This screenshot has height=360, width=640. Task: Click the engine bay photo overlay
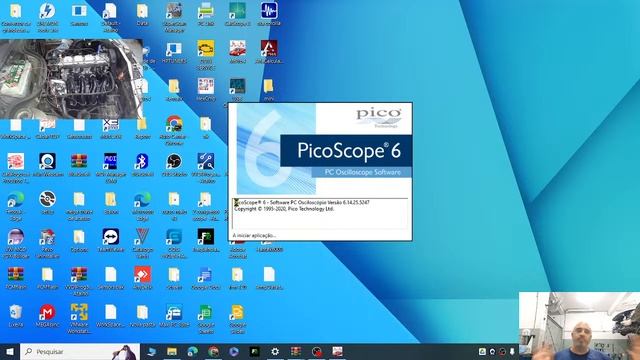pos(71,78)
